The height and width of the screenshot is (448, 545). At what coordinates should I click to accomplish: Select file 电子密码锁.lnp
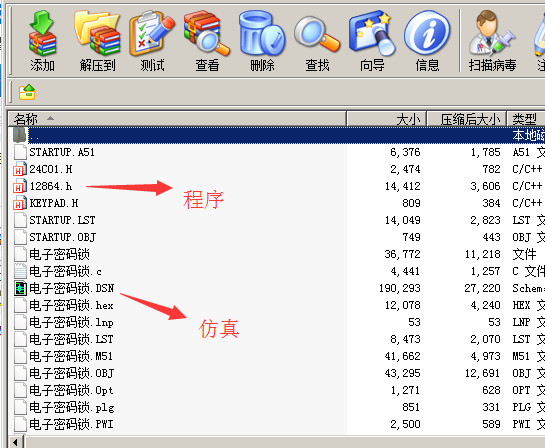pos(71,323)
